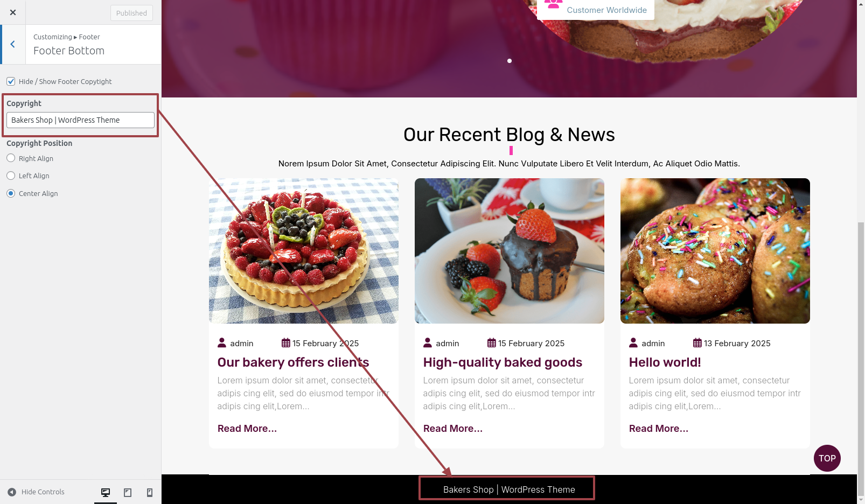Open the High-quality baked goods post title

(x=503, y=362)
